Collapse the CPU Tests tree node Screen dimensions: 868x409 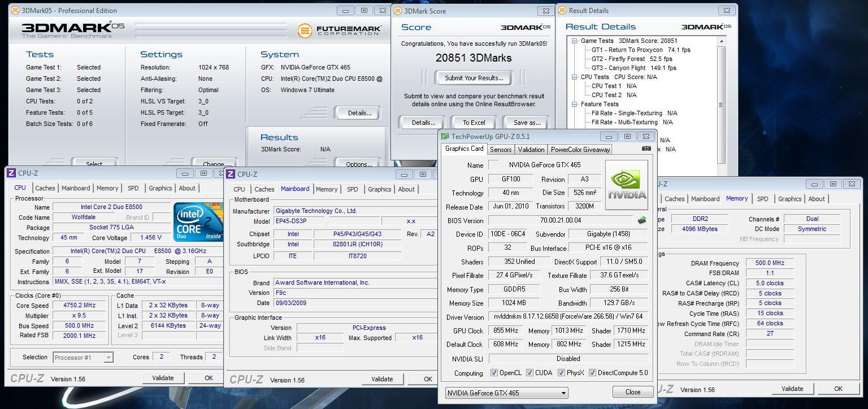click(575, 77)
